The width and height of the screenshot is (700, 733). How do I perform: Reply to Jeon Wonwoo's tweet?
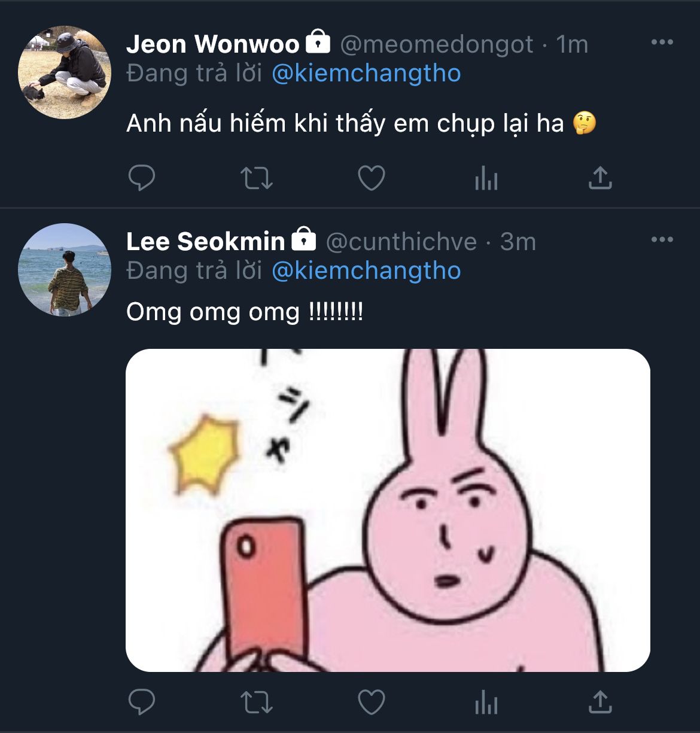(x=142, y=178)
